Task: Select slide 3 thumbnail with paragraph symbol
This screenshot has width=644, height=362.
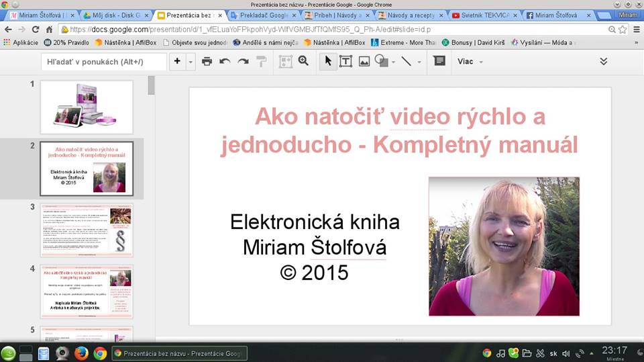Action: click(x=87, y=230)
